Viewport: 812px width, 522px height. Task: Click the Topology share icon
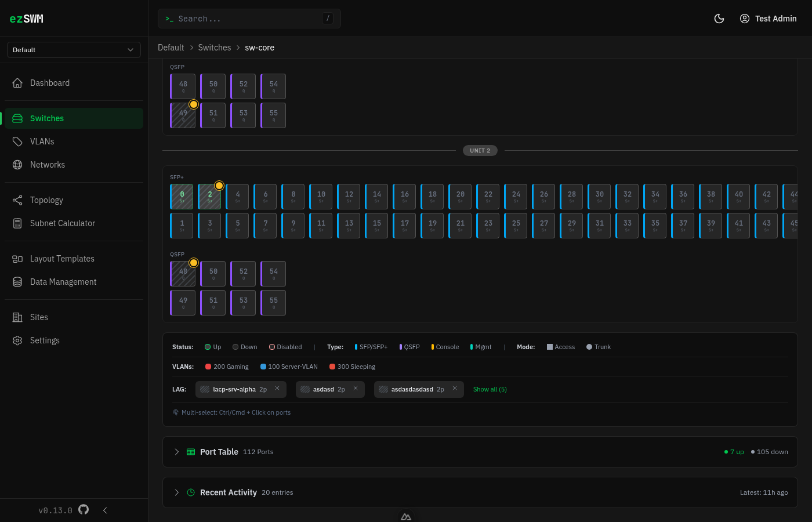coord(17,200)
